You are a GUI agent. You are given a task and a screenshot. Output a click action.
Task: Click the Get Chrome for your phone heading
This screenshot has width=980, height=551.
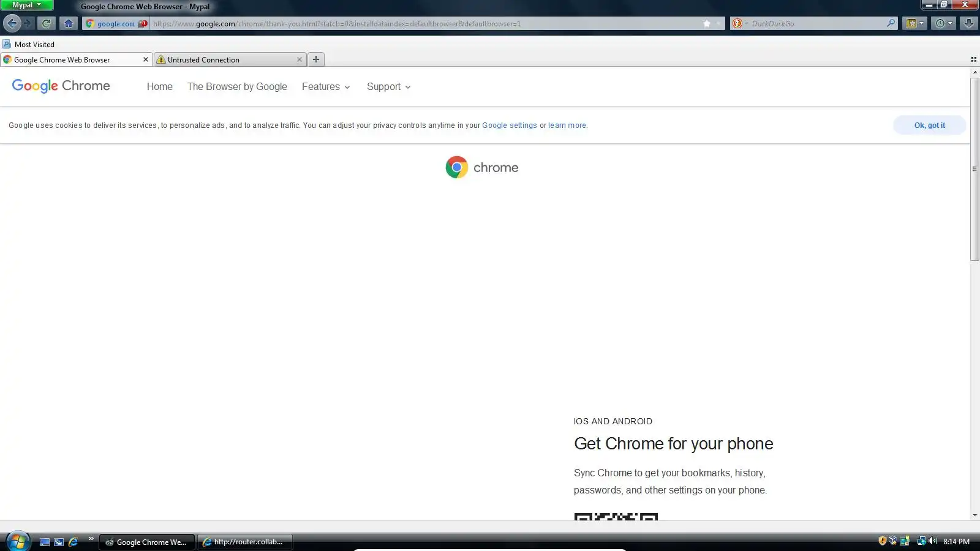coord(673,443)
